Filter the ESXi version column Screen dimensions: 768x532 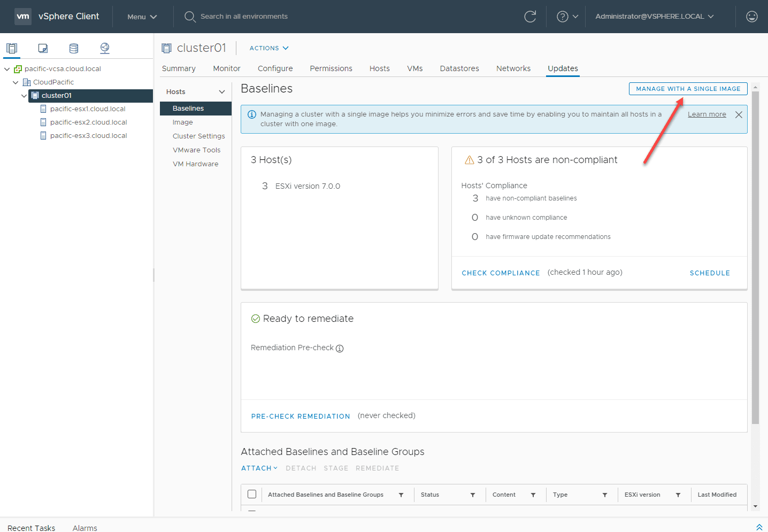coord(678,495)
